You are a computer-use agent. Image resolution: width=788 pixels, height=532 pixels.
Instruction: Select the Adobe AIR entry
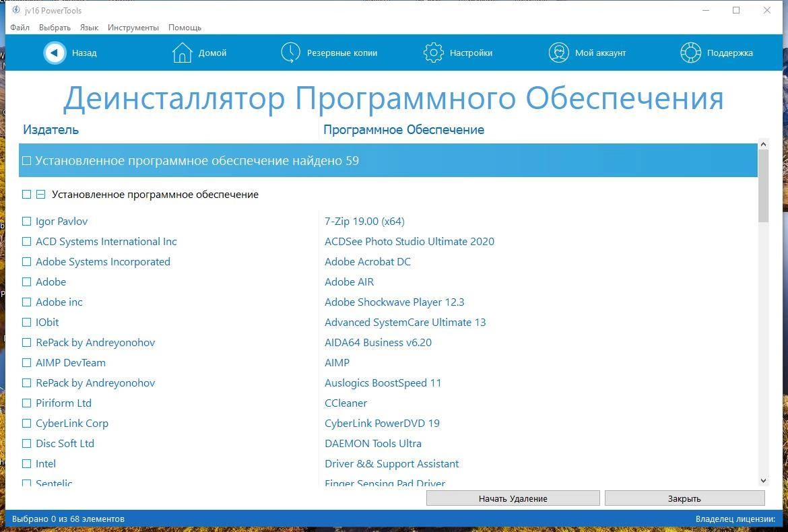pyautogui.click(x=350, y=281)
